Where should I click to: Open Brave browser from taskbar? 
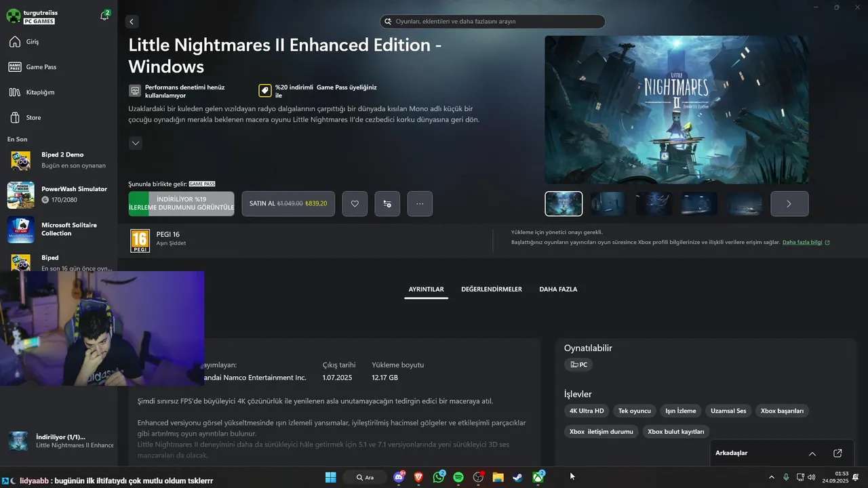coord(418,477)
